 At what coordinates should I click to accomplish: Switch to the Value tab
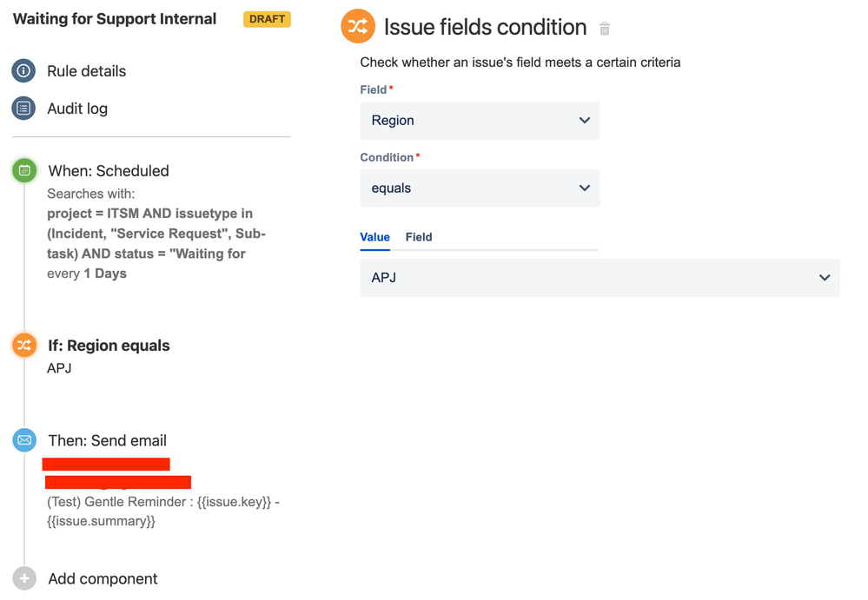(375, 237)
